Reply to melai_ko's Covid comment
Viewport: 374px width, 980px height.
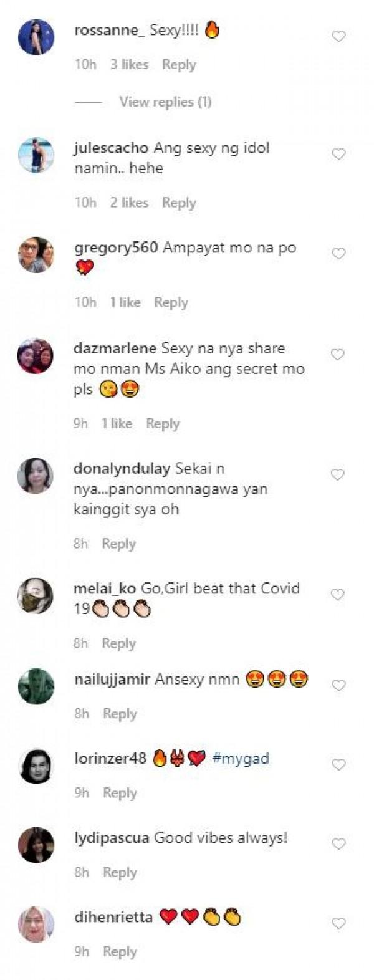pos(118,643)
